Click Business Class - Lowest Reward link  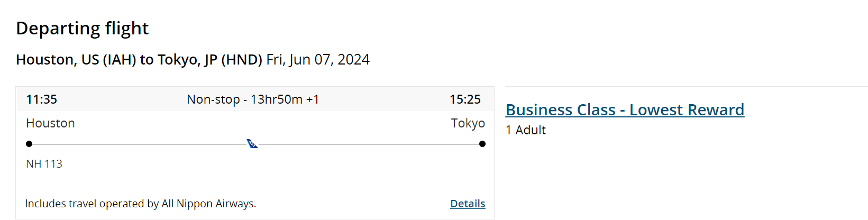(625, 109)
